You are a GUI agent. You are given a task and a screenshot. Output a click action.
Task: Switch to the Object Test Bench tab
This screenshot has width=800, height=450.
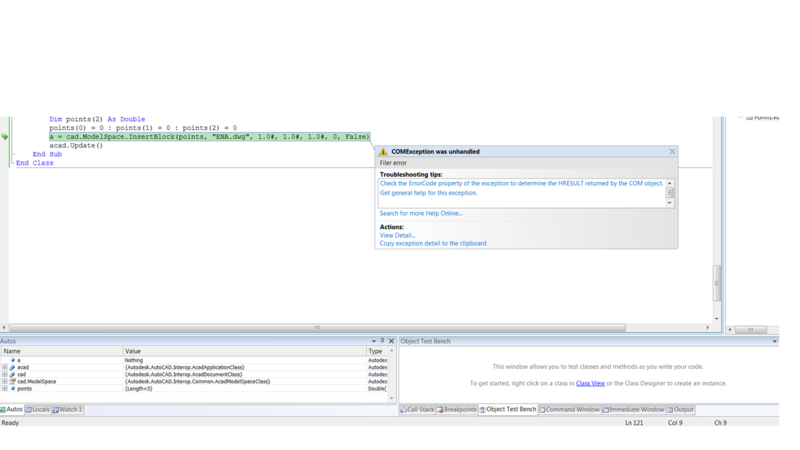(x=508, y=409)
